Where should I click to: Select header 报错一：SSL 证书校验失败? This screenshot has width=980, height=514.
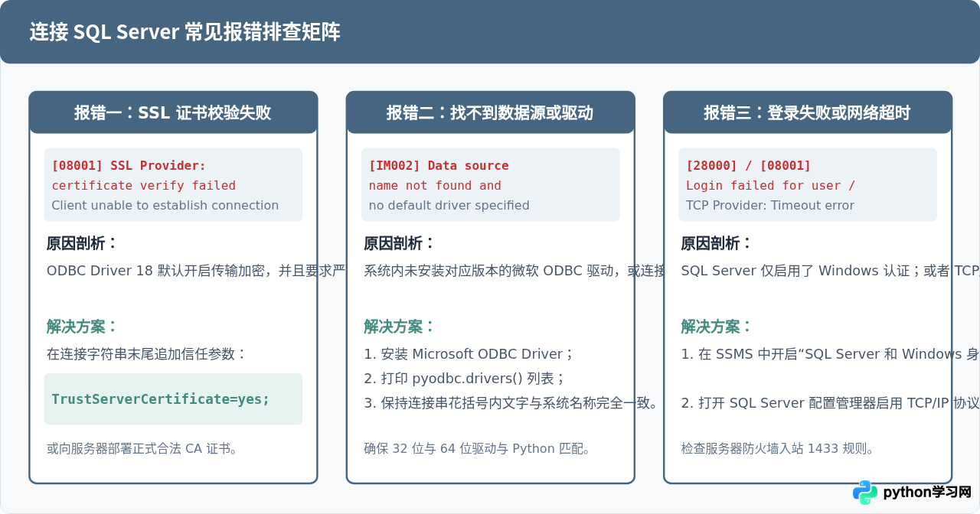click(x=173, y=112)
